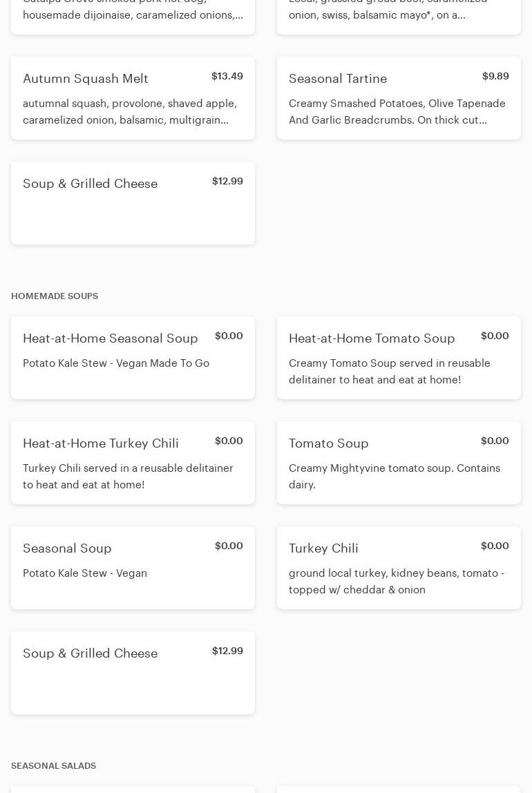Open the smoked pork hot dog item card

133,12
